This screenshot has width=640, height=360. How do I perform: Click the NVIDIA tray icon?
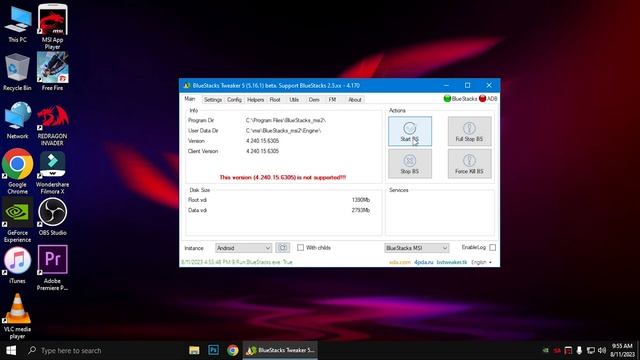click(x=546, y=350)
